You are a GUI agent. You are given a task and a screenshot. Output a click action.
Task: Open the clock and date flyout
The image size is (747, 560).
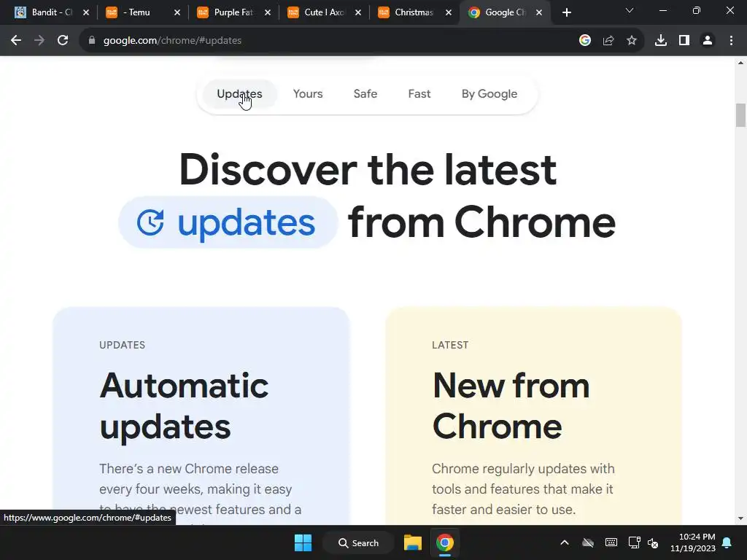point(693,542)
